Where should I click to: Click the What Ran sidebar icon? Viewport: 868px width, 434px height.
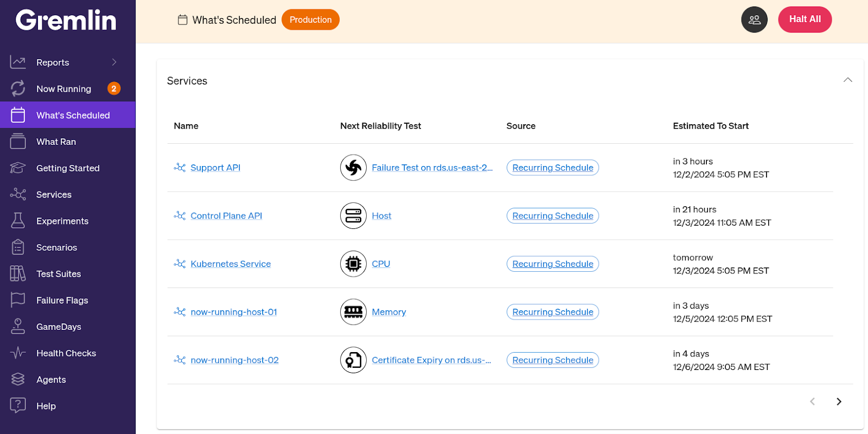tap(18, 142)
